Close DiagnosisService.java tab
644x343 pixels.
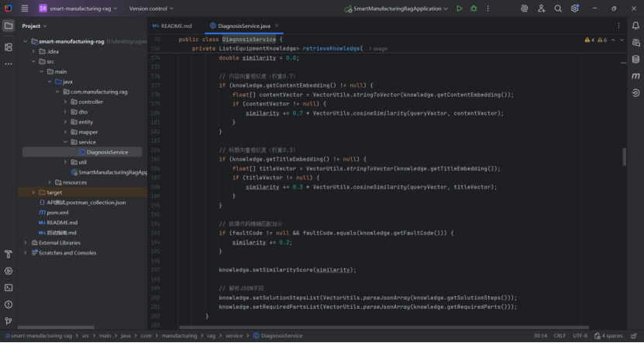coord(277,26)
